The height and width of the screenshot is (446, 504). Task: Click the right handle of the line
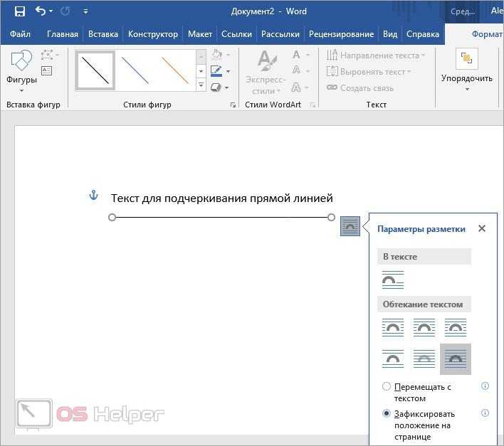coord(332,218)
